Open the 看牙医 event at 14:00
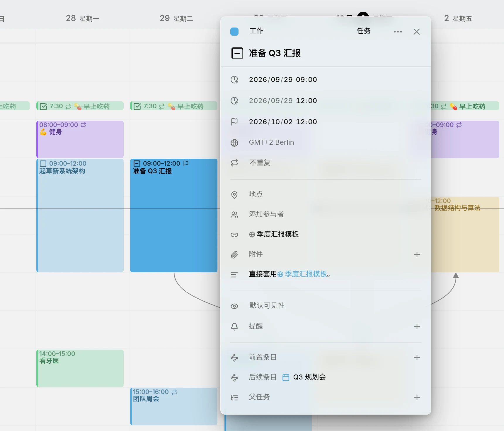 pos(80,368)
